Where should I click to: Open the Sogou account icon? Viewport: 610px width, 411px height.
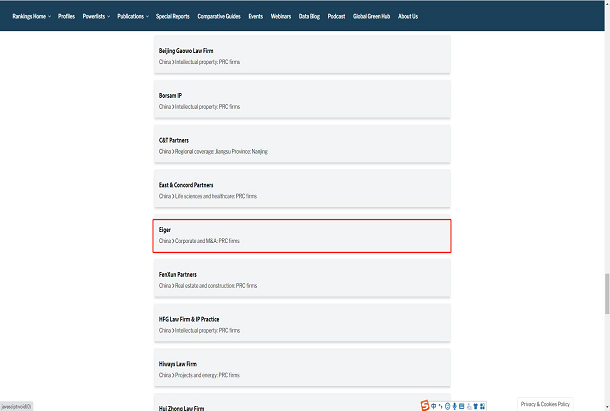coord(469,407)
